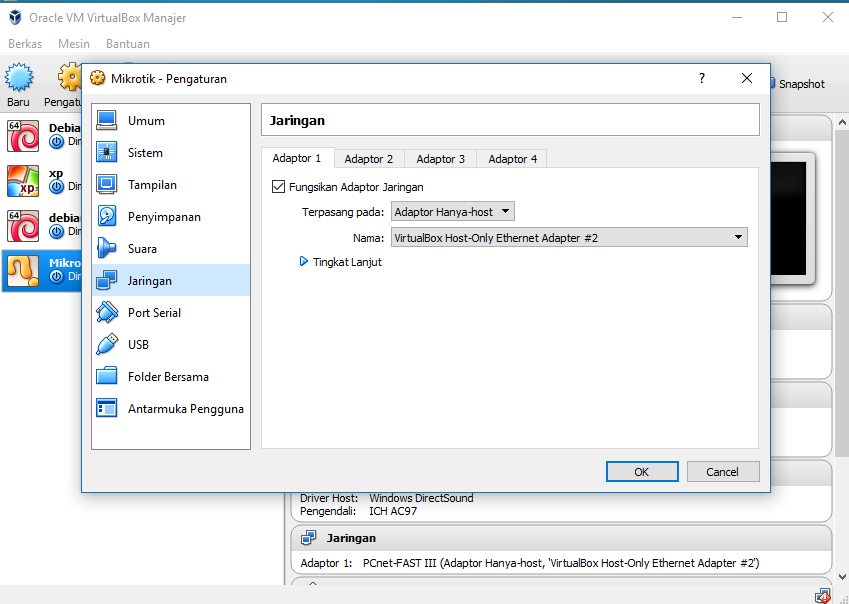Open the Mesin menu
Viewport: 849px width, 604px height.
[74, 44]
